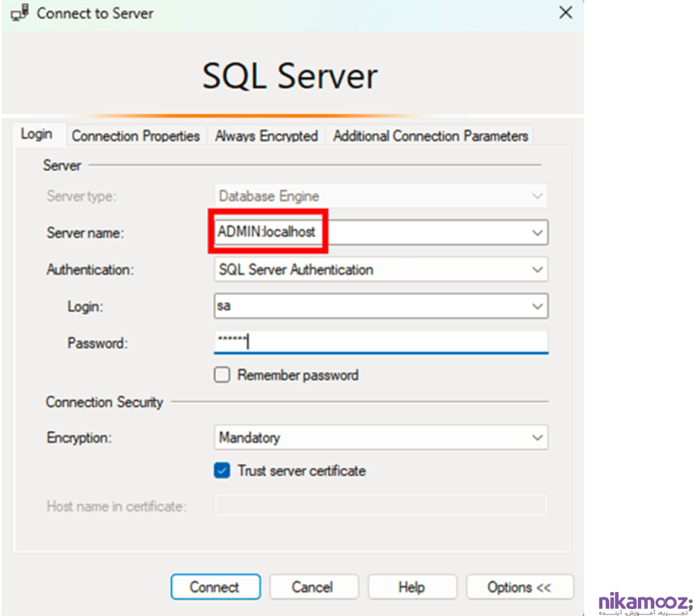Image resolution: width=695 pixels, height=616 pixels.
Task: Click the Connect button
Action: [214, 587]
